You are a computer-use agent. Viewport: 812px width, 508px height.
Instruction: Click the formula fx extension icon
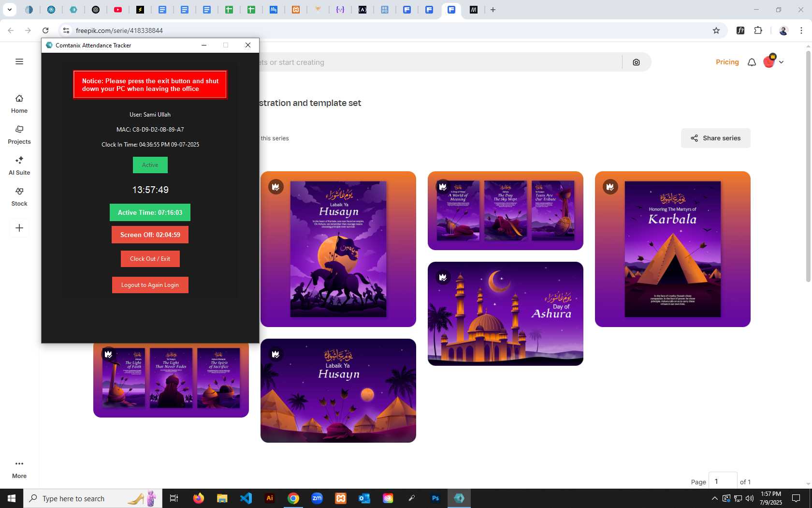(740, 30)
